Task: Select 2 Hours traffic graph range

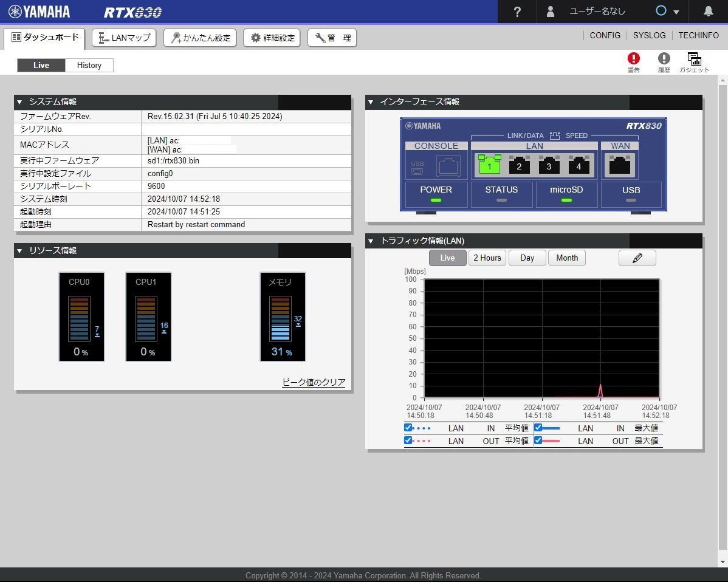Action: coord(487,258)
